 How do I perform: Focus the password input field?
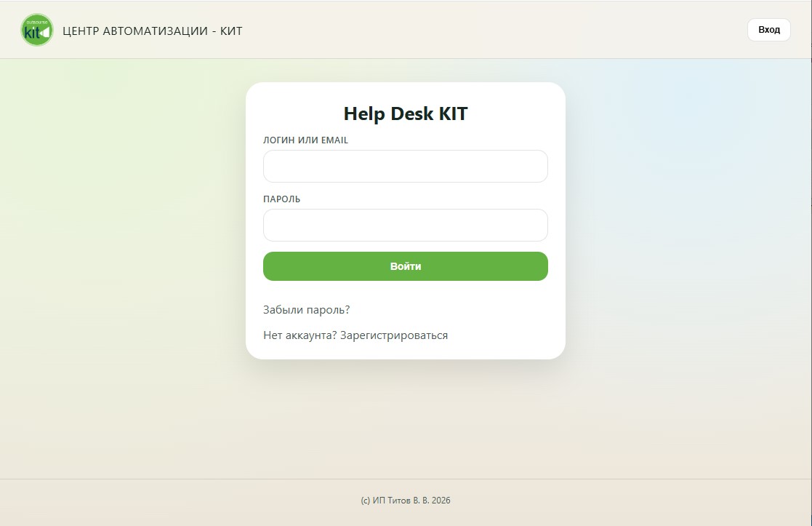point(405,225)
